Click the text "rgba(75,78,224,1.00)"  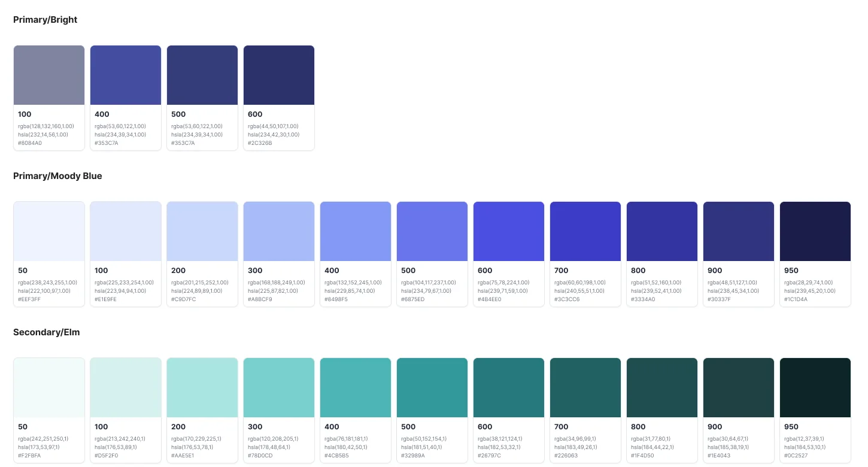click(x=503, y=283)
